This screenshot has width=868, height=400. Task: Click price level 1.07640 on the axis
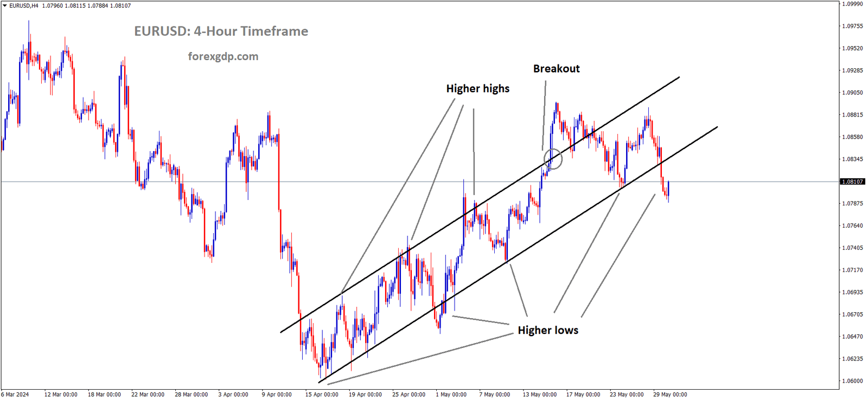click(852, 226)
